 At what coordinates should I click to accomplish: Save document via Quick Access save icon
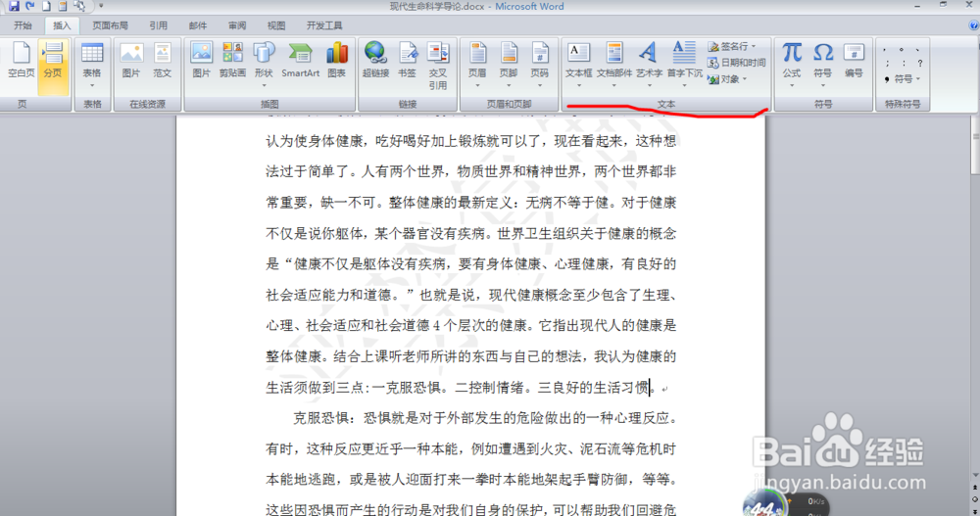(14, 6)
